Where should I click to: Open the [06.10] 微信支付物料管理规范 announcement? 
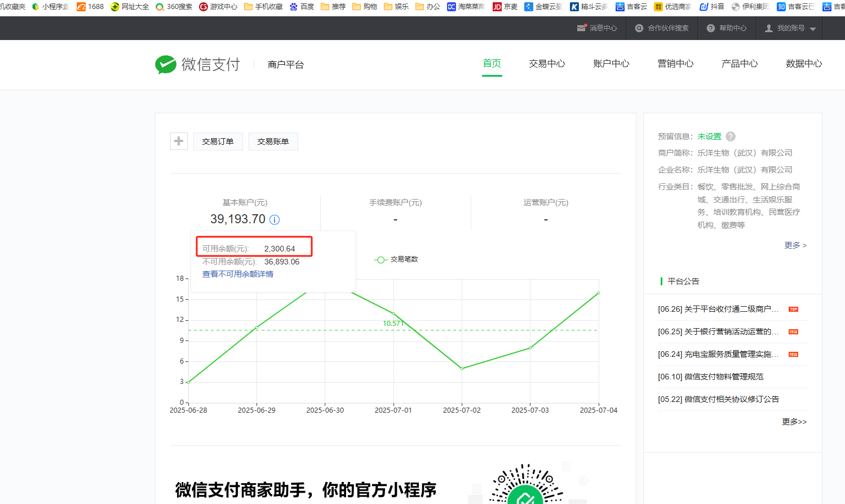711,377
